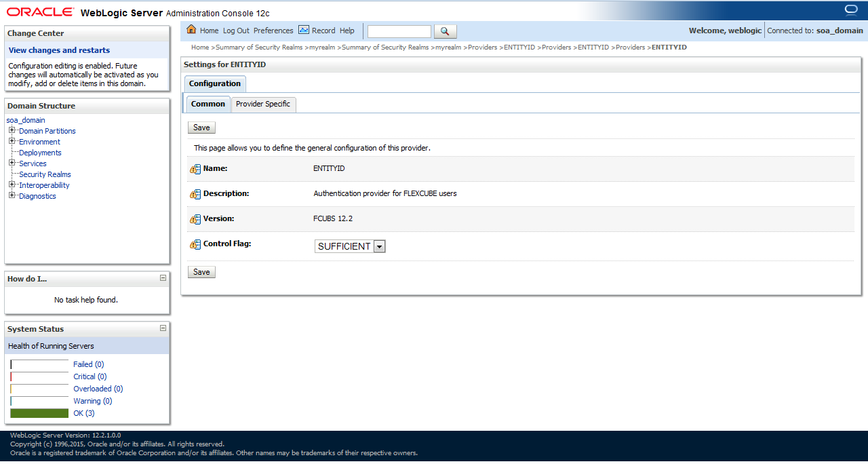The height and width of the screenshot is (464, 868).
Task: Click the lower Save button
Action: coord(201,272)
